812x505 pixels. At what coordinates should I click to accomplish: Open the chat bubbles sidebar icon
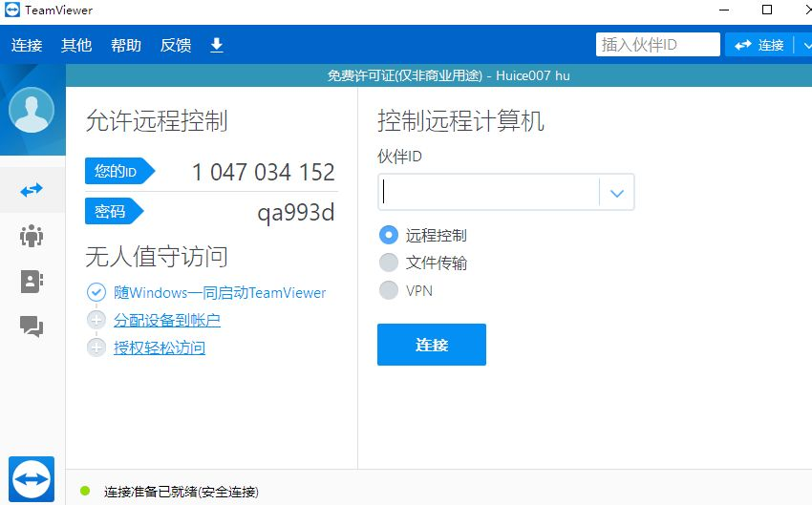(32, 326)
